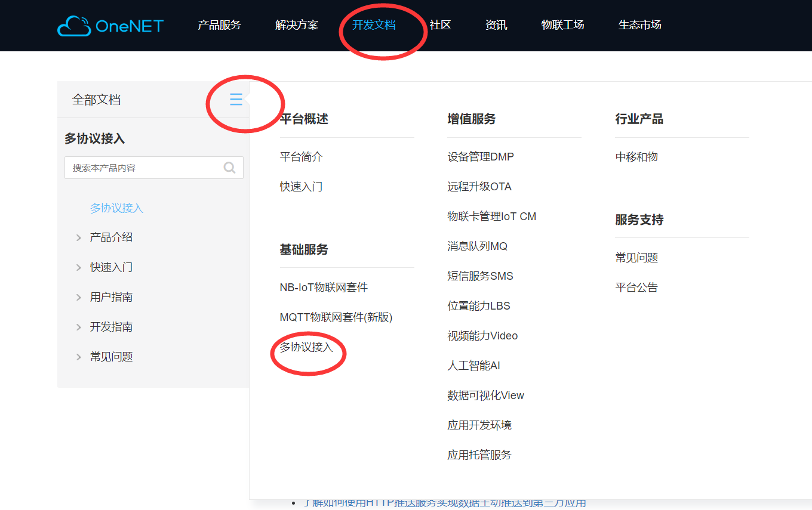The image size is (812, 510).
Task: Expand the 开发指南 tree entry
Action: (x=78, y=326)
